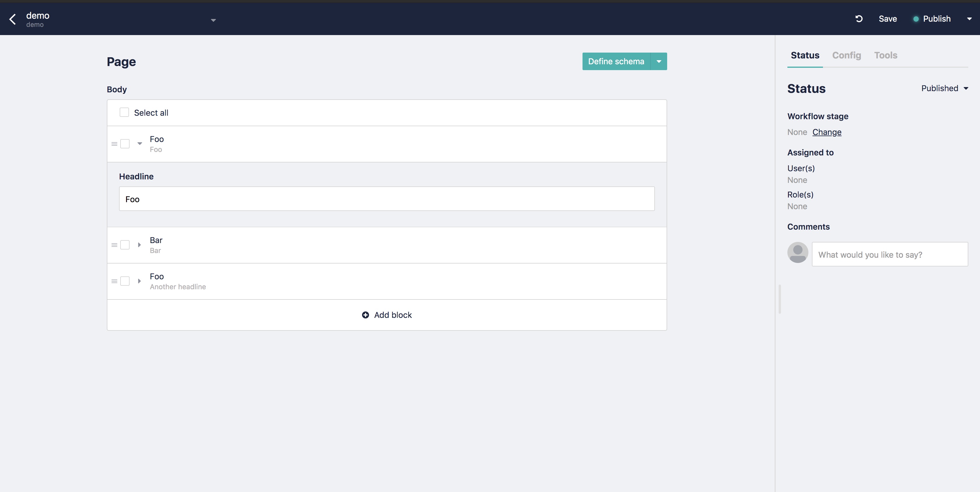Switch to the Tools tab
Viewport: 980px width, 492px height.
[x=885, y=55]
